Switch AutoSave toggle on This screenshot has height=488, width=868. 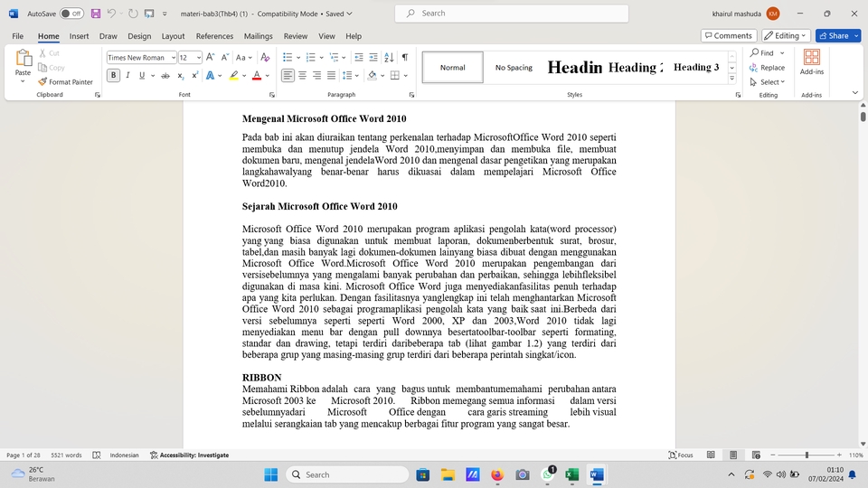pyautogui.click(x=71, y=14)
